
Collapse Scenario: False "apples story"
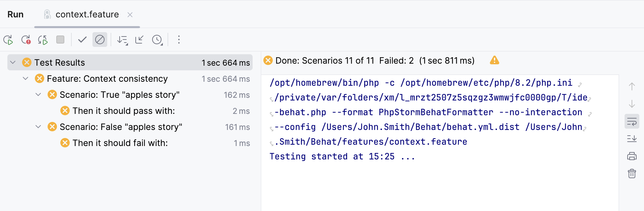tap(39, 127)
